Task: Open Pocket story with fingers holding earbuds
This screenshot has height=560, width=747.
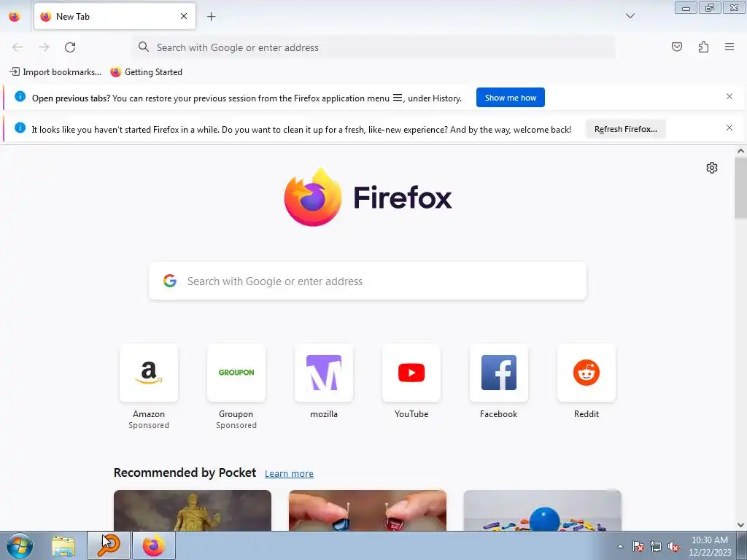Action: (368, 510)
